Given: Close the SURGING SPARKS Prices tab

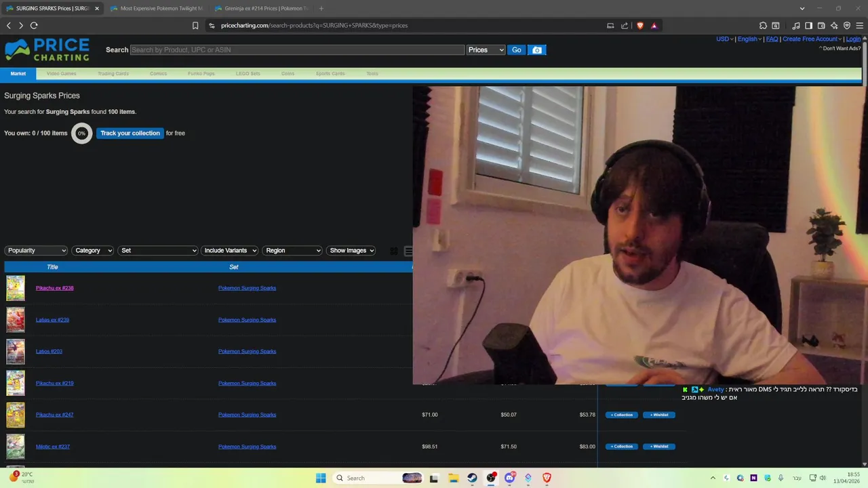Looking at the screenshot, I should tap(96, 8).
